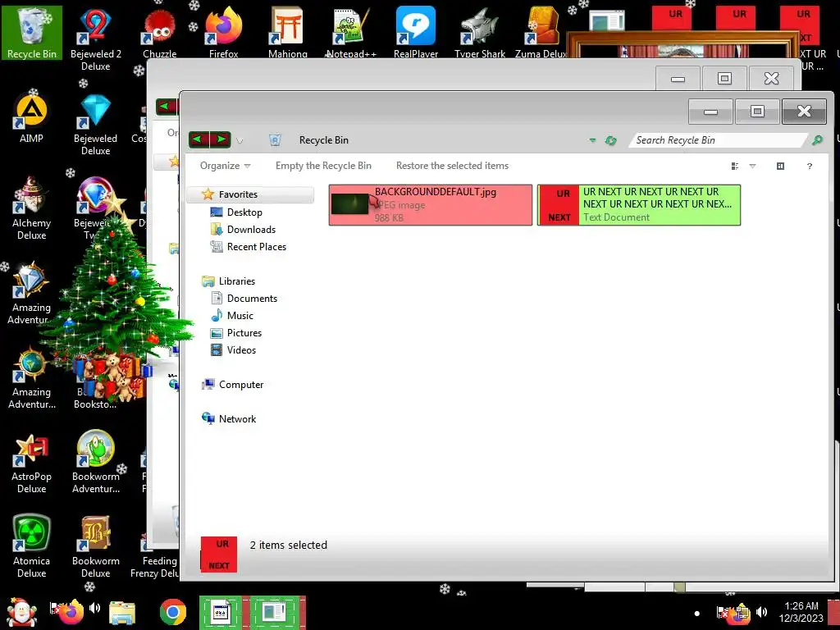Open the Organize dropdown menu

(x=225, y=166)
